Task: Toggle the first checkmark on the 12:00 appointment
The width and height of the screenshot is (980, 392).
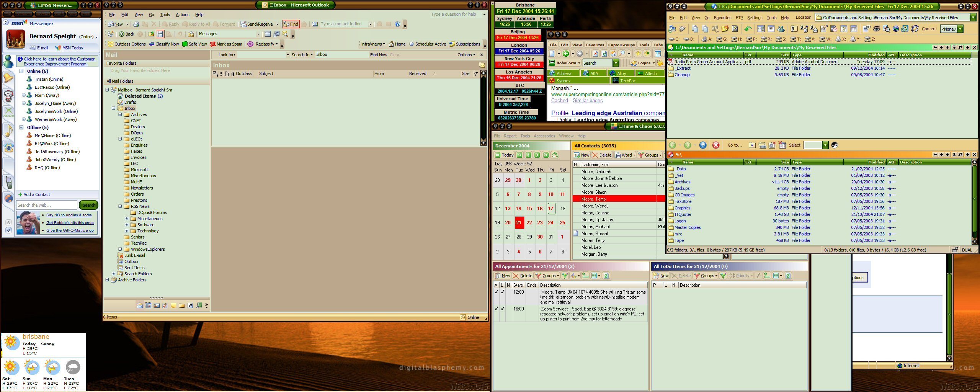Action: click(x=497, y=292)
